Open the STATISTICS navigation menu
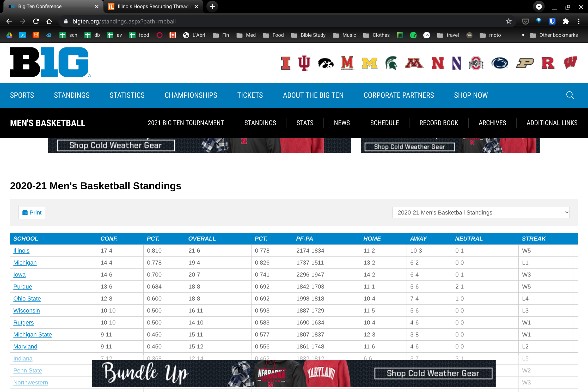 [127, 95]
